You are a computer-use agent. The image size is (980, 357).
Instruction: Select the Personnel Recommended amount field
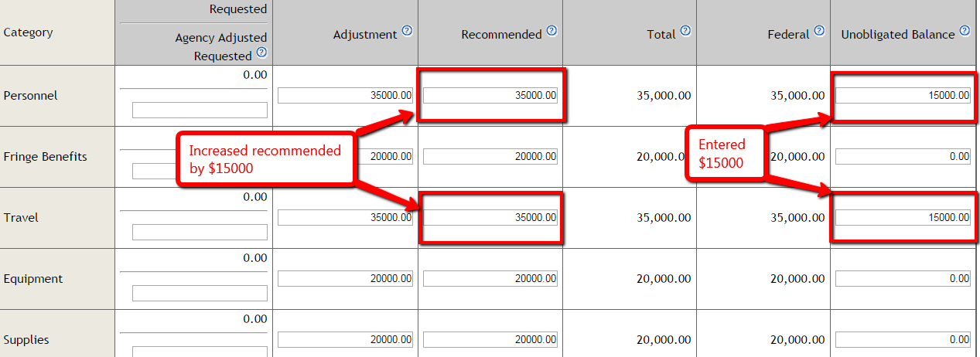click(490, 95)
